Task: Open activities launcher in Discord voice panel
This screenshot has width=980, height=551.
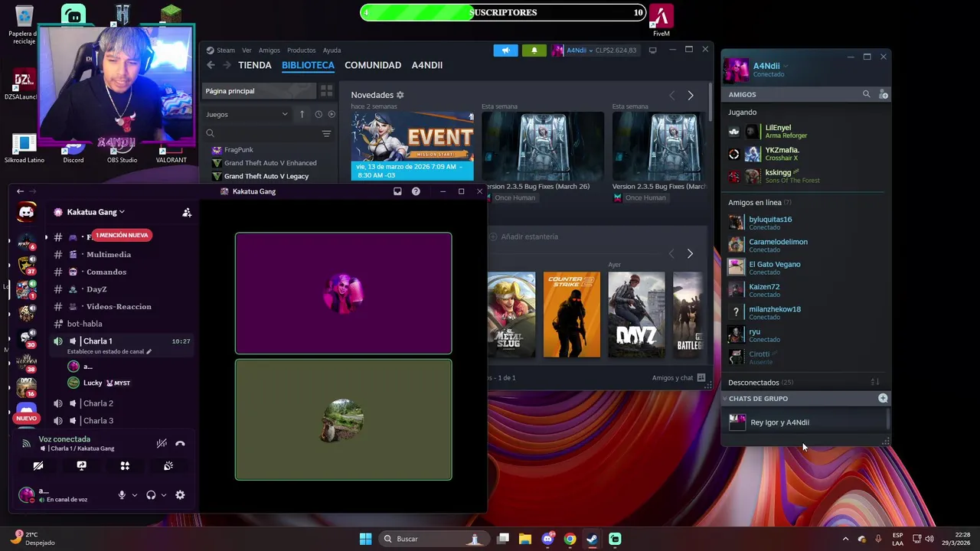Action: point(125,465)
